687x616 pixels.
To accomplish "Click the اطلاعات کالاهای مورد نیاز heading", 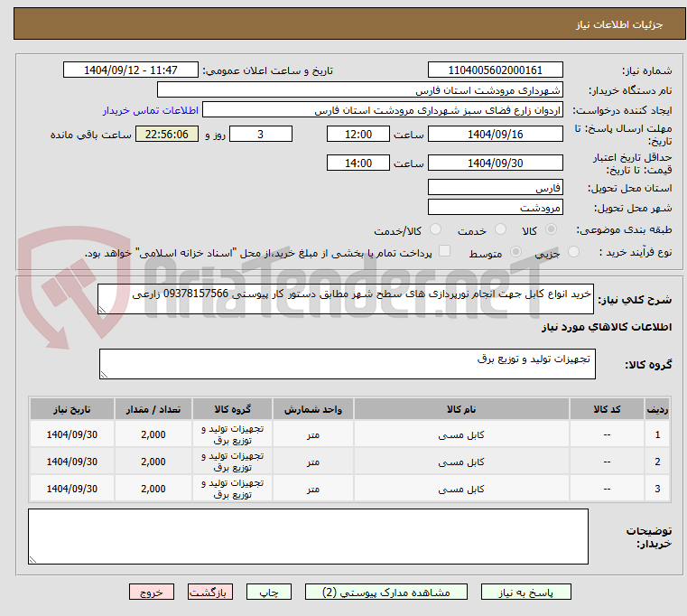I will pyautogui.click(x=607, y=327).
